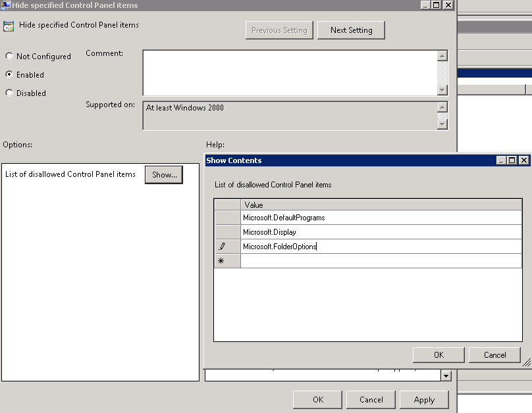
Task: Click the Microsoft.FolderOptions entry being edited
Action: point(381,247)
